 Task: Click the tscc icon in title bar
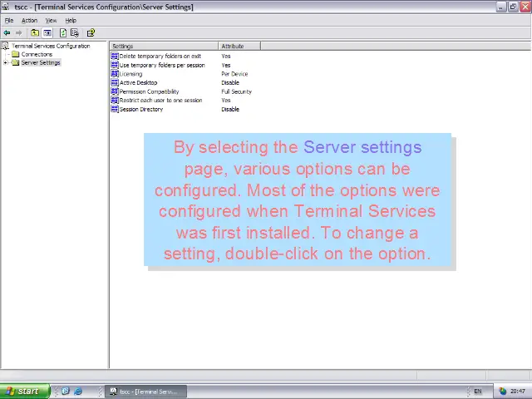[6, 7]
